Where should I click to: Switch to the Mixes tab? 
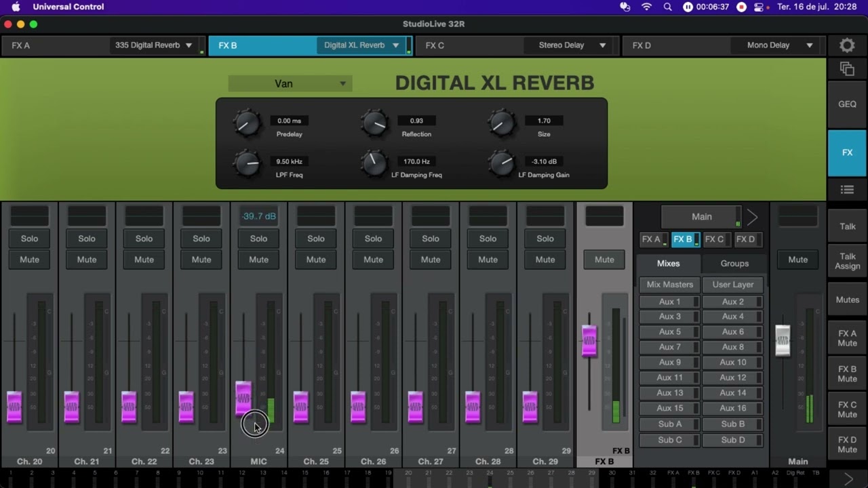(668, 264)
